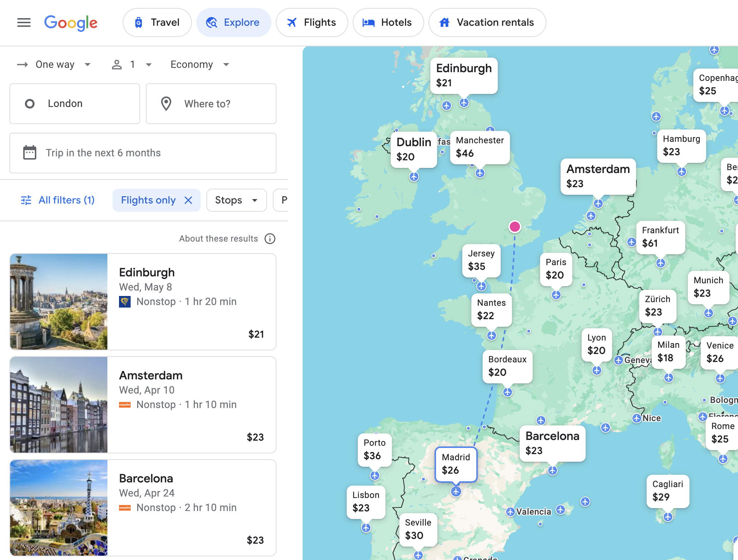Screen dimensions: 738x560
Task: Open the passenger count dropdown
Action: point(131,65)
